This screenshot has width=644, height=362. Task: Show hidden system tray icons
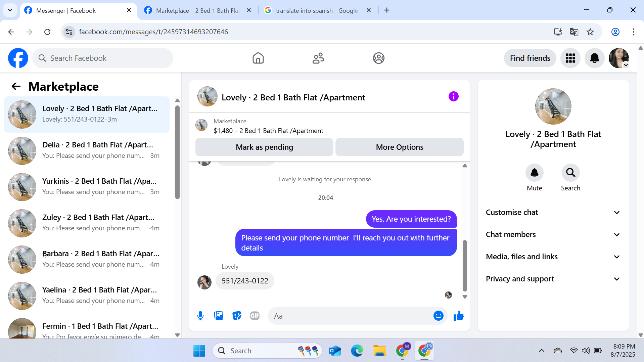click(541, 351)
